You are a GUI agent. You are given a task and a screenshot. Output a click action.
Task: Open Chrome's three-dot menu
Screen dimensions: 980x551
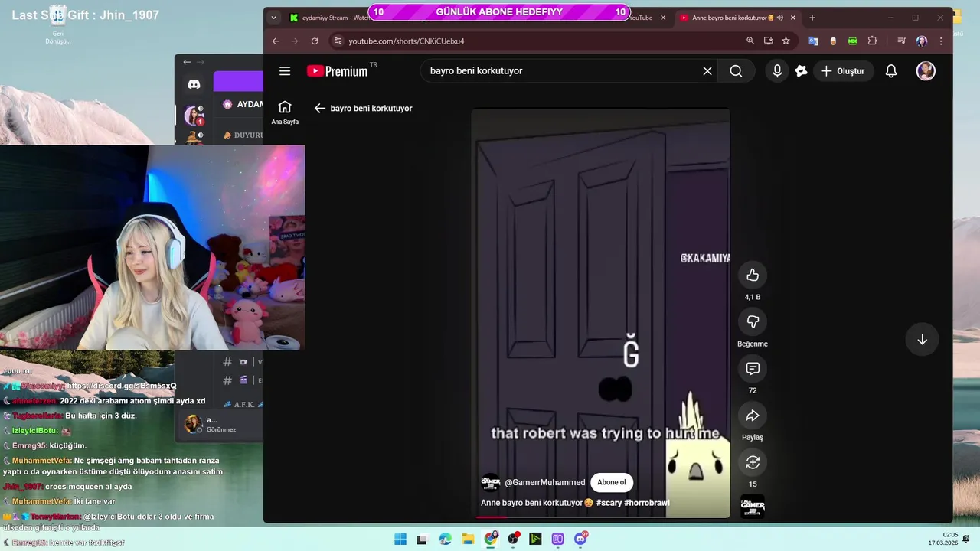point(941,41)
